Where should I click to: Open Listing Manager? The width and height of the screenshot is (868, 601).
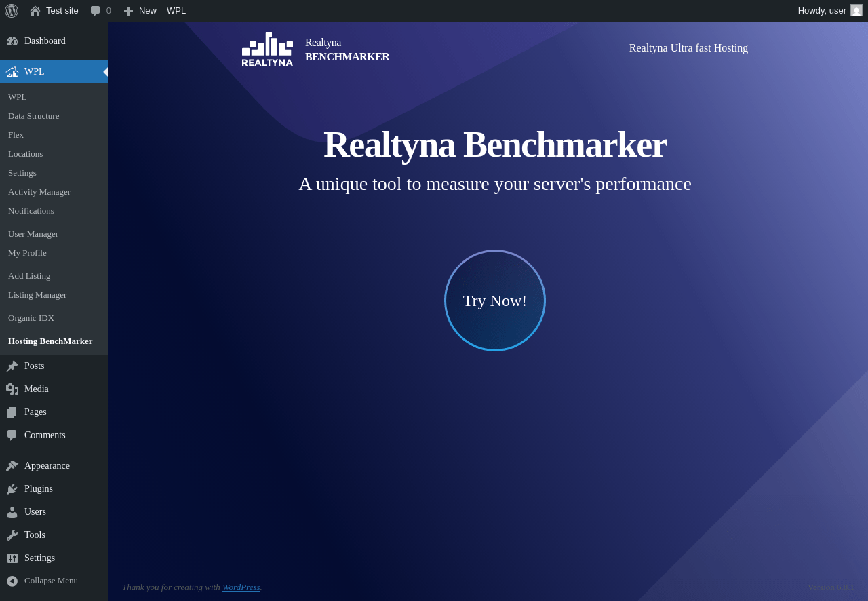(x=37, y=295)
